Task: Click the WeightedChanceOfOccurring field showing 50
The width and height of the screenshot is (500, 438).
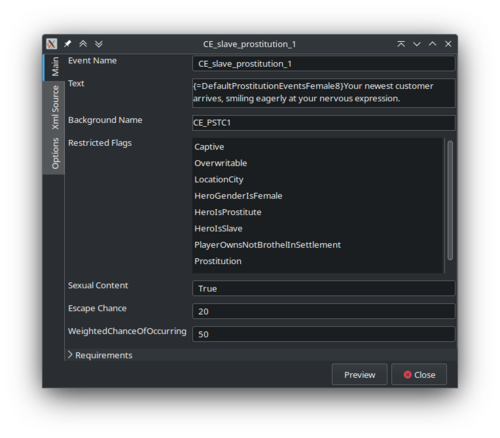Action: coord(324,334)
